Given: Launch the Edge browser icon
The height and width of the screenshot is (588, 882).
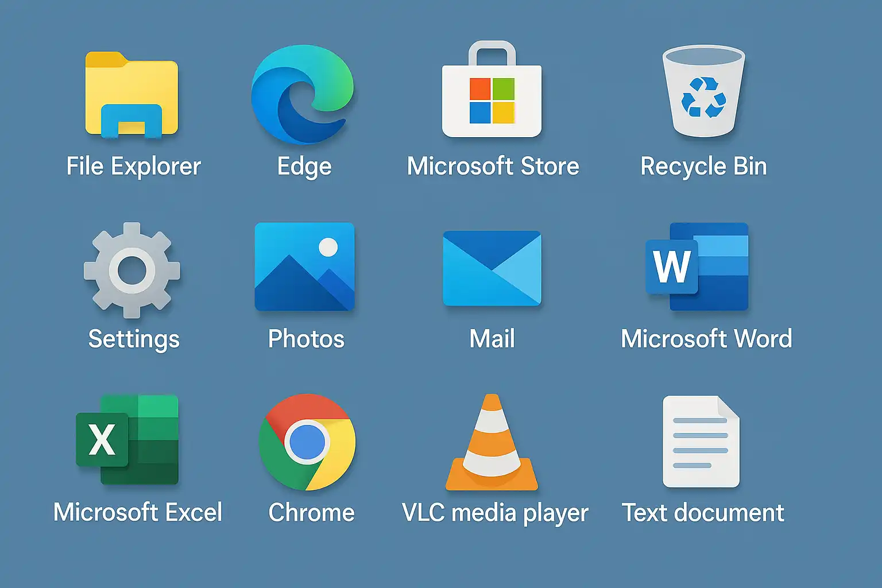Looking at the screenshot, I should 303,94.
